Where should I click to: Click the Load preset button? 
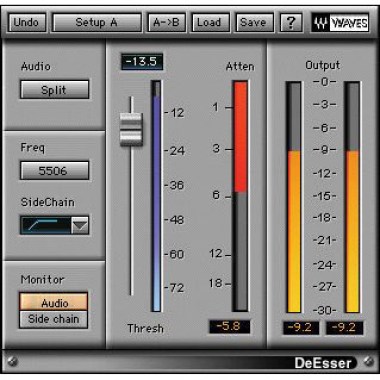coord(210,23)
